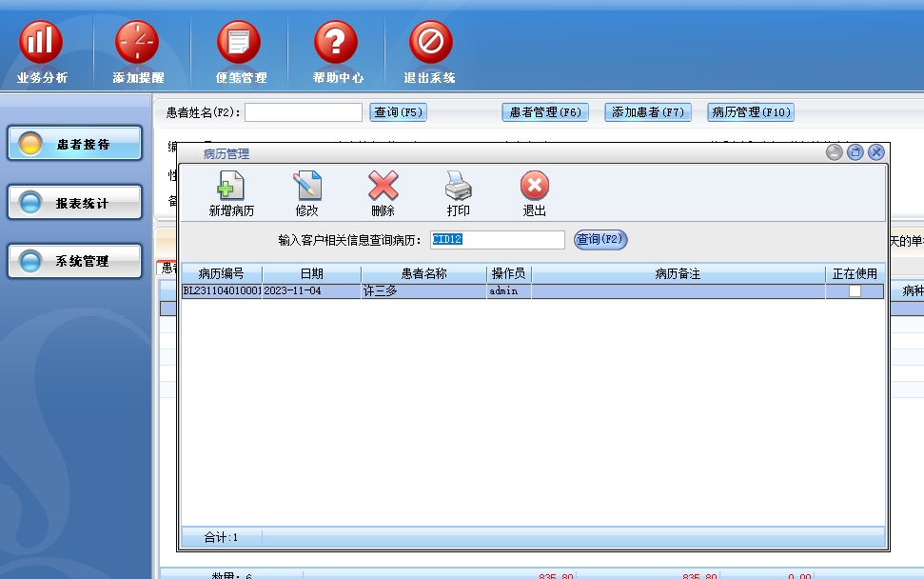
Task: Click the 修改 edit record icon
Action: click(x=307, y=186)
